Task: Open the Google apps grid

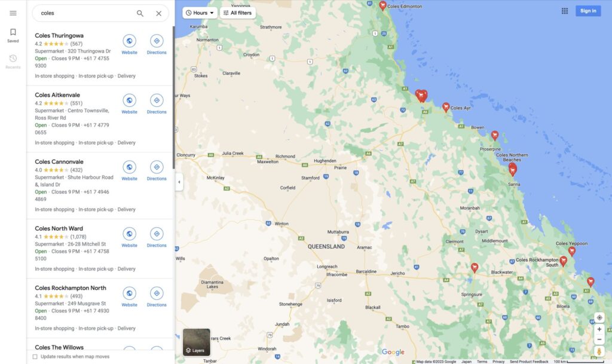Action: pyautogui.click(x=564, y=11)
